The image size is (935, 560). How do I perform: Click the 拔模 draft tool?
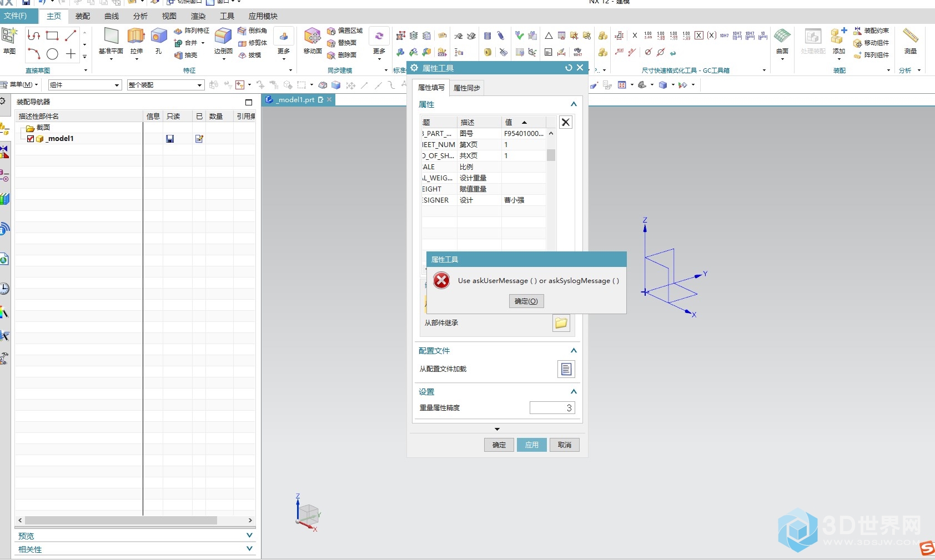point(250,56)
